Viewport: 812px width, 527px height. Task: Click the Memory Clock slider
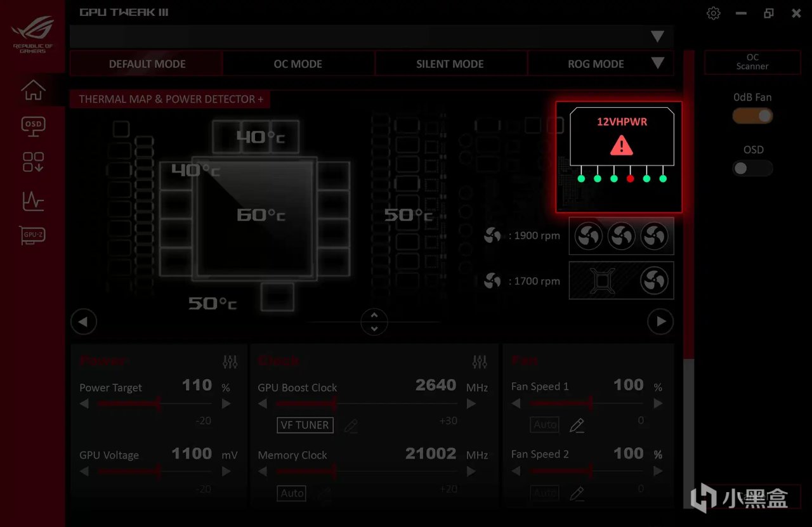[367, 472]
